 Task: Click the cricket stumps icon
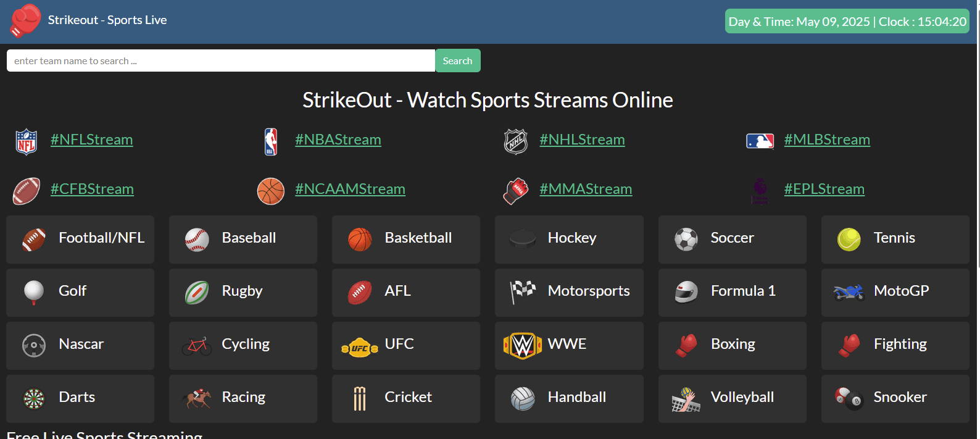(x=360, y=399)
